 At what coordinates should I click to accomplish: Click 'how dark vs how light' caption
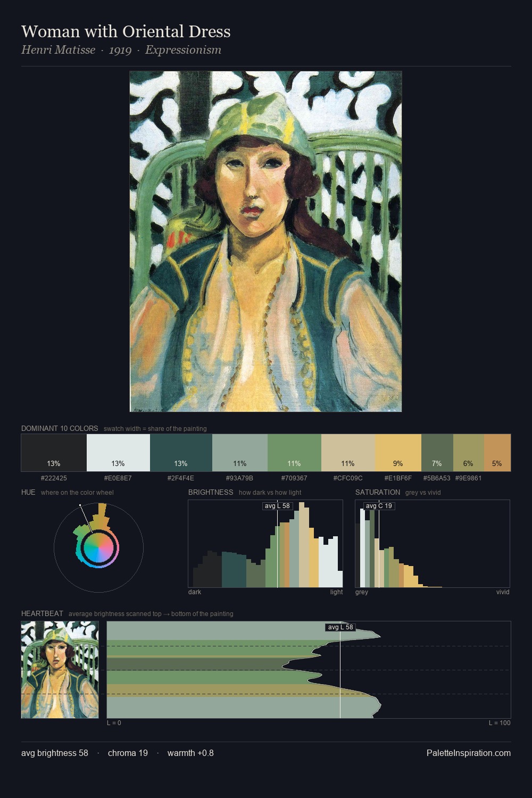[270, 493]
